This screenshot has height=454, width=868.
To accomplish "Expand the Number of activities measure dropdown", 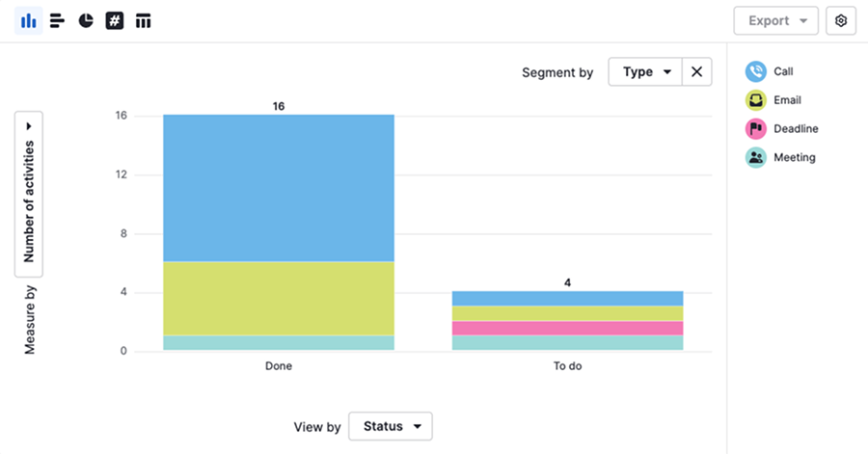I will point(29,193).
